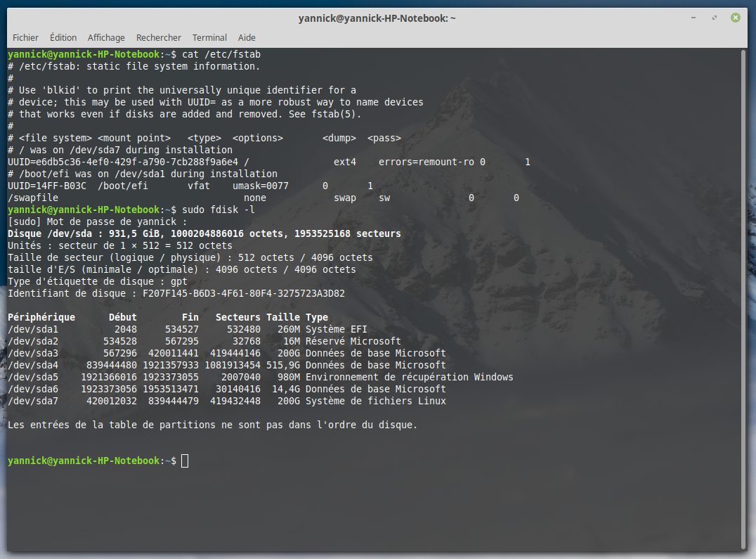Open the Aide menu
This screenshot has width=756, height=559.
pos(247,37)
